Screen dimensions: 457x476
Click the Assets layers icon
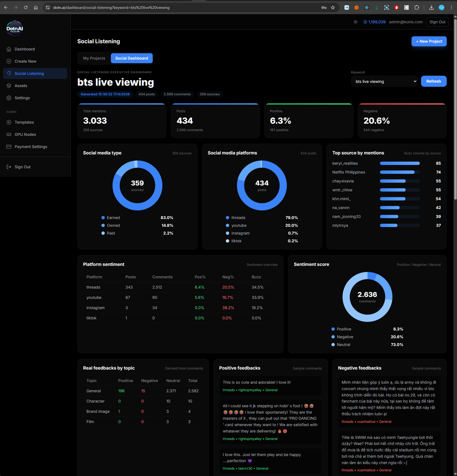9,86
